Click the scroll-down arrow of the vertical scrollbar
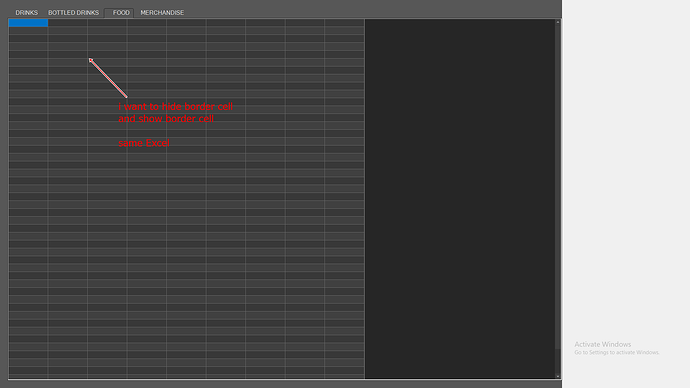Image resolution: width=690 pixels, height=388 pixels. [558, 376]
